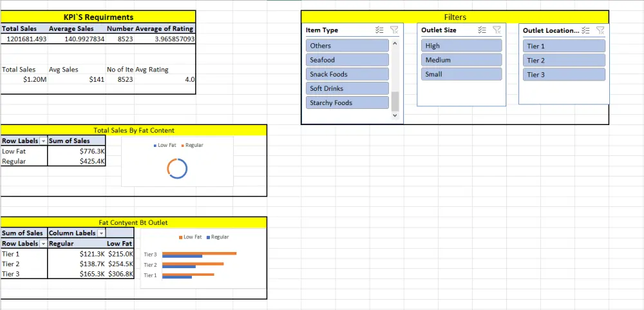
Task: Select Snack Foods slicer button
Action: (347, 74)
